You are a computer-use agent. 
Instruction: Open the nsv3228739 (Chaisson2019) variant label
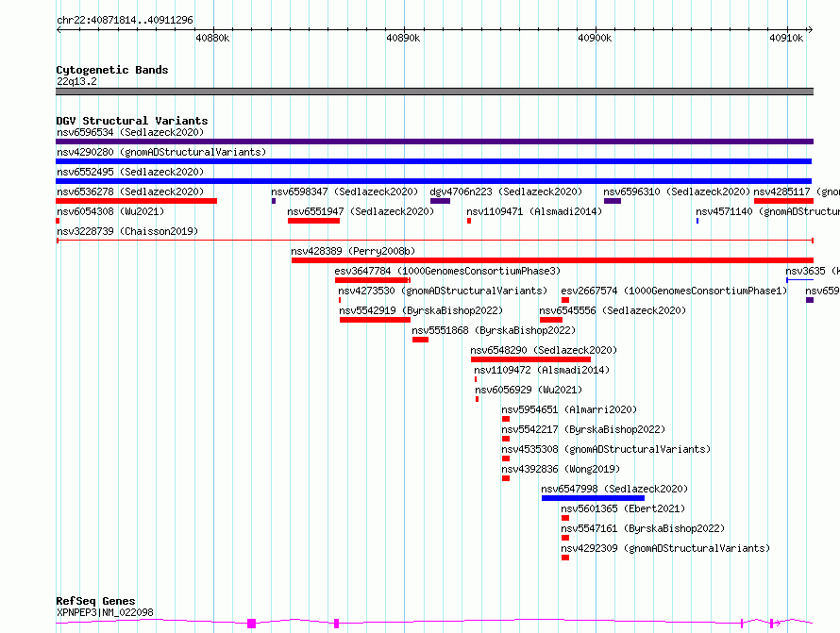point(127,231)
